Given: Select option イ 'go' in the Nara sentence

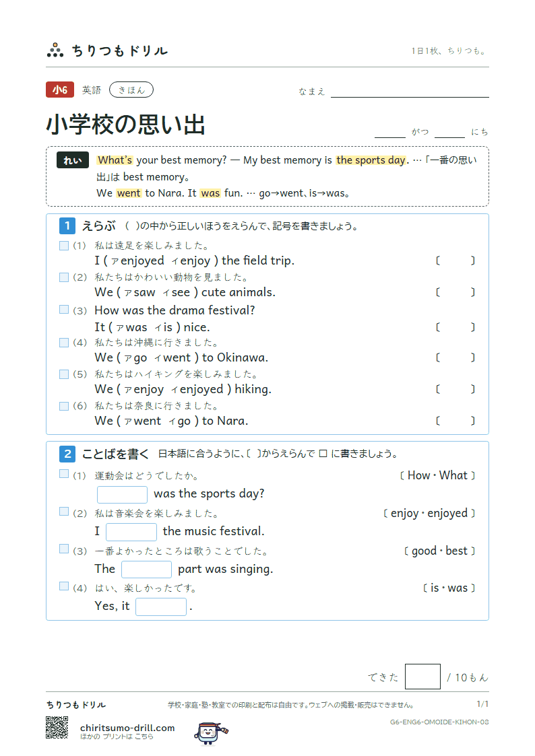Looking at the screenshot, I should (179, 421).
